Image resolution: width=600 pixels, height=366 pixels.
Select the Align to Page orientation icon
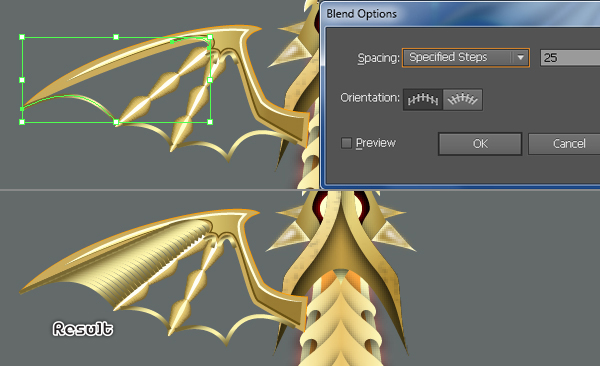[423, 100]
